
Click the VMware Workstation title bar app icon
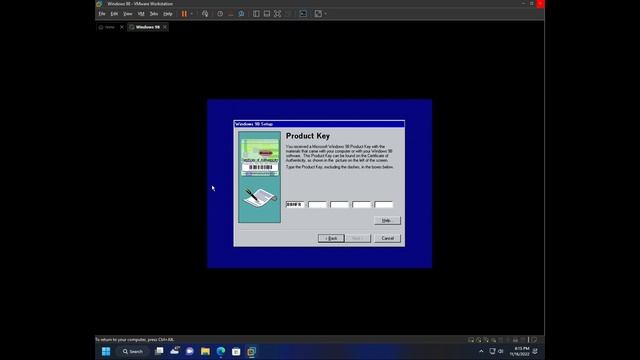click(x=99, y=4)
